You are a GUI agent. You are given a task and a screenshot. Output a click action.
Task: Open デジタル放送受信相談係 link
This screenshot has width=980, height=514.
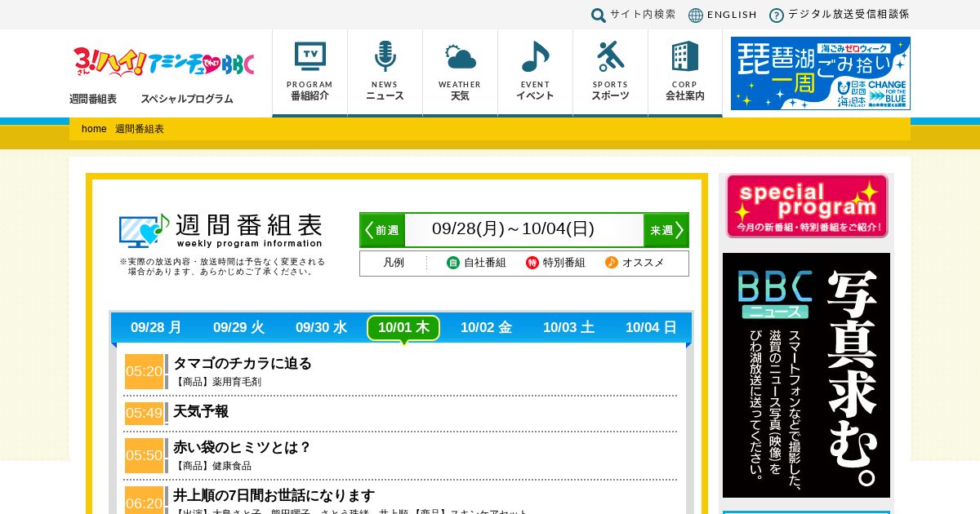point(849,15)
